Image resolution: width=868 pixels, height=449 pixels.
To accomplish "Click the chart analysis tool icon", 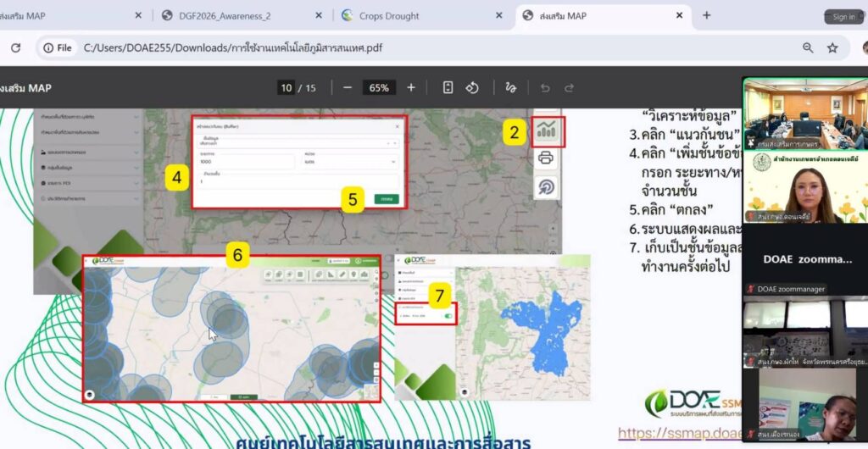I will point(547,130).
